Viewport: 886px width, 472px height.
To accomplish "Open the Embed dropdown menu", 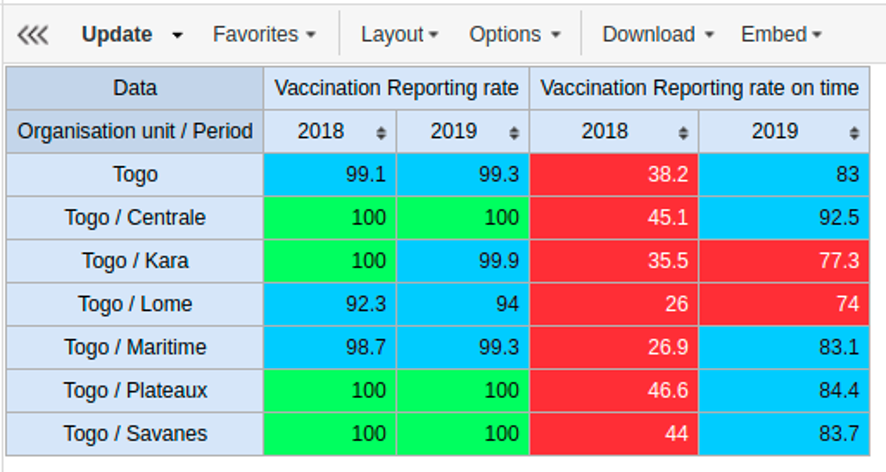I will [x=781, y=34].
